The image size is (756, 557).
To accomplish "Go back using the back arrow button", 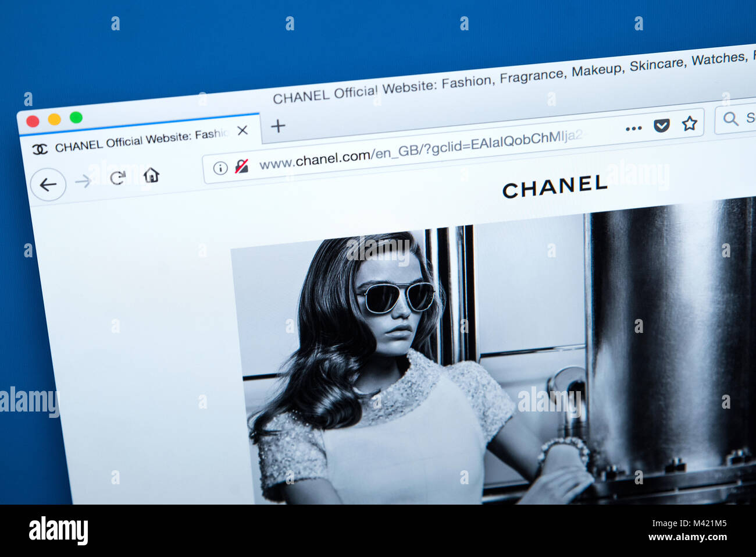I will (48, 185).
